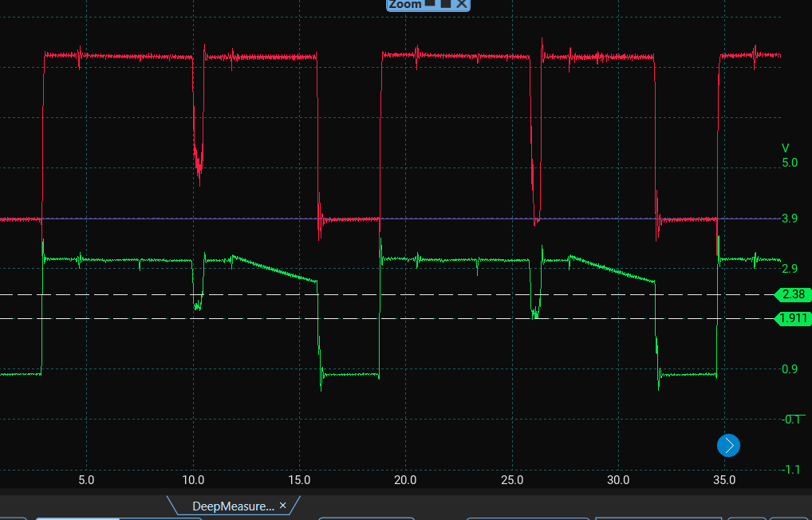This screenshot has width=812, height=520.
Task: Click the 35.0 mark on time axis
Action: [x=724, y=480]
